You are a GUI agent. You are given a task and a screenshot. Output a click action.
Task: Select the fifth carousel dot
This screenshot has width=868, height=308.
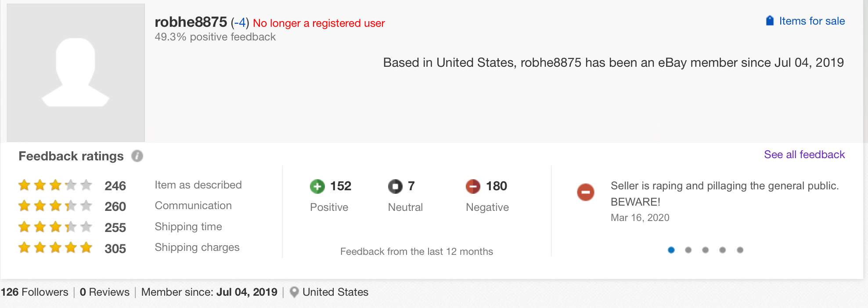740,250
